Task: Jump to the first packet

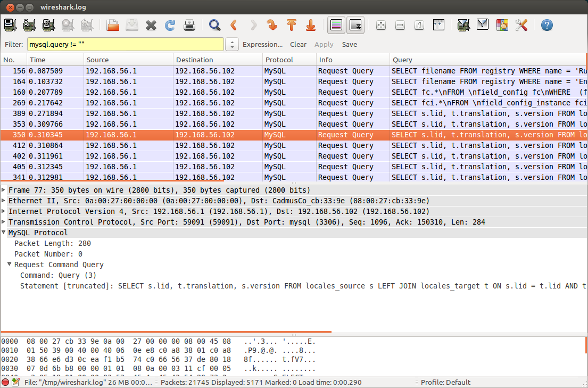Action: [292, 26]
